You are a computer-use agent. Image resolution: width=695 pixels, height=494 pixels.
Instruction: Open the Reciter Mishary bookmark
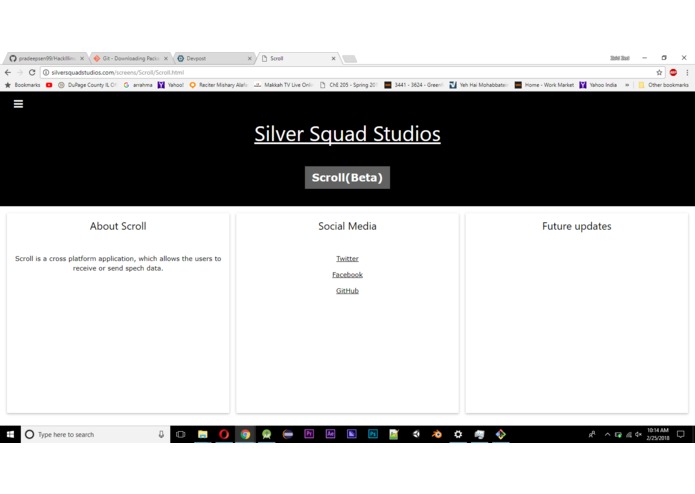pos(218,85)
